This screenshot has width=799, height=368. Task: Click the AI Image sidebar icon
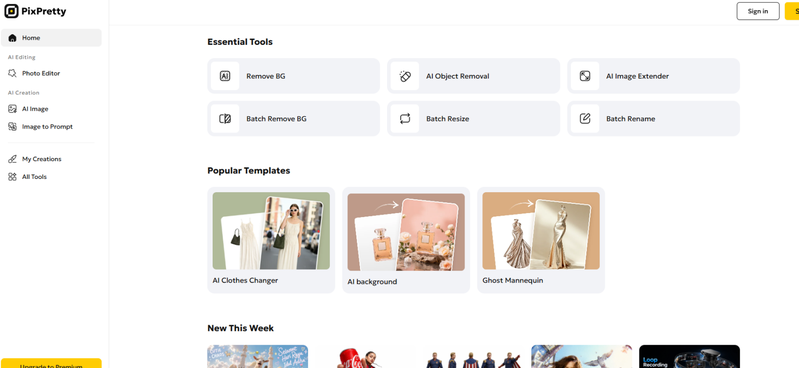tap(12, 109)
